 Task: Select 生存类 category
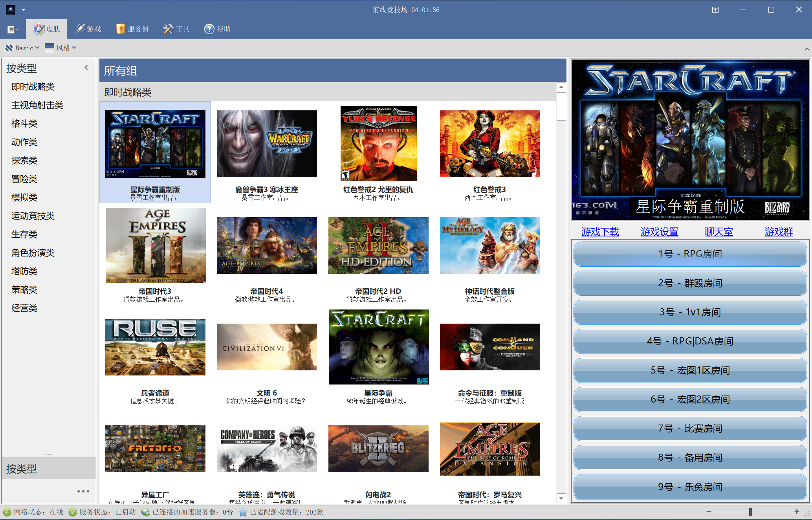tap(24, 234)
